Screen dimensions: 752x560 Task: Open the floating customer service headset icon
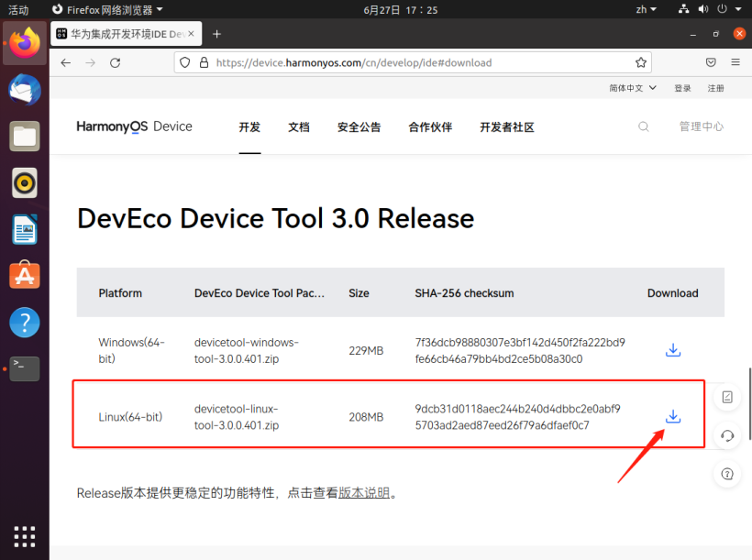(x=727, y=435)
